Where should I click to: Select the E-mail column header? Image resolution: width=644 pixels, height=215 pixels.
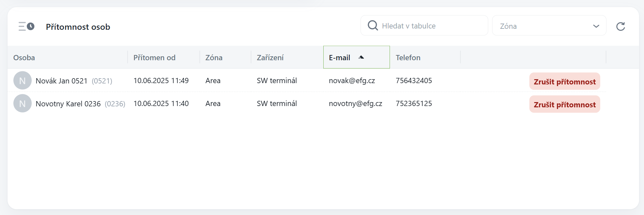(340, 58)
